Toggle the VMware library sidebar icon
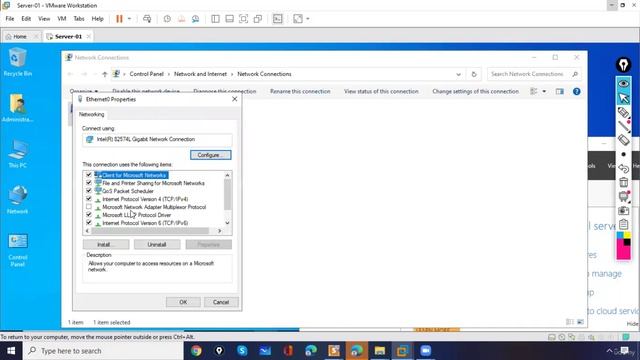Viewport: 640px width, 360px height. tap(215, 19)
